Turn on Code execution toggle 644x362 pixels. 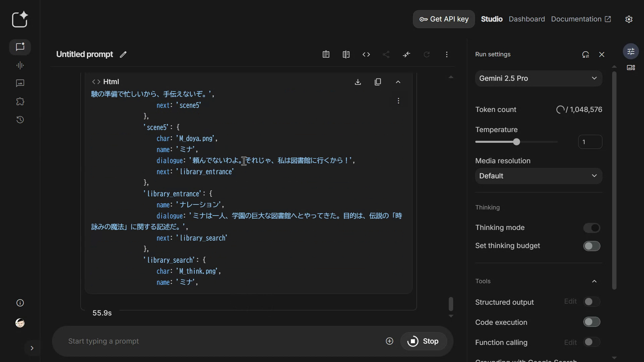591,322
